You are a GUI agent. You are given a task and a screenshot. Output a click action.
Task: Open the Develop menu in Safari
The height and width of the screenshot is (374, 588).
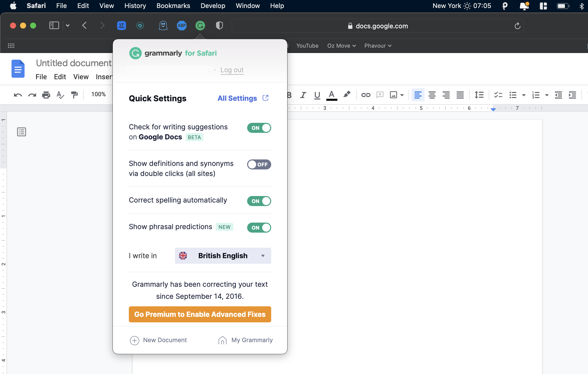[213, 6]
